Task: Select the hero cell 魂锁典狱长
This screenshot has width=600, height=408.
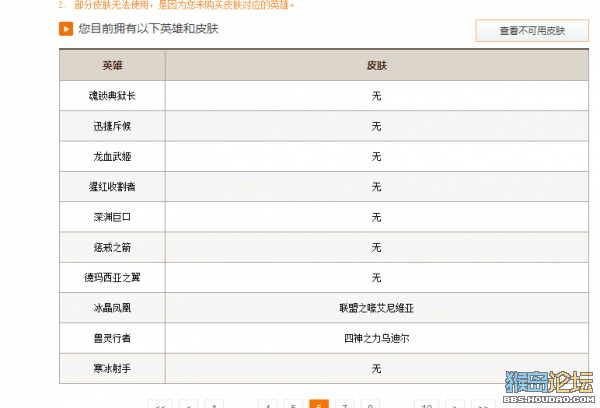Action: (x=112, y=96)
